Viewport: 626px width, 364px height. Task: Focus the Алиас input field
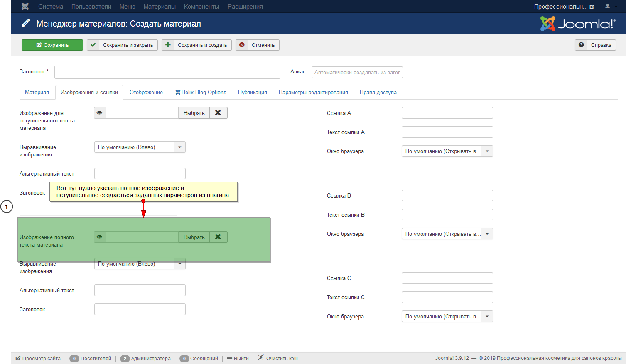click(357, 72)
